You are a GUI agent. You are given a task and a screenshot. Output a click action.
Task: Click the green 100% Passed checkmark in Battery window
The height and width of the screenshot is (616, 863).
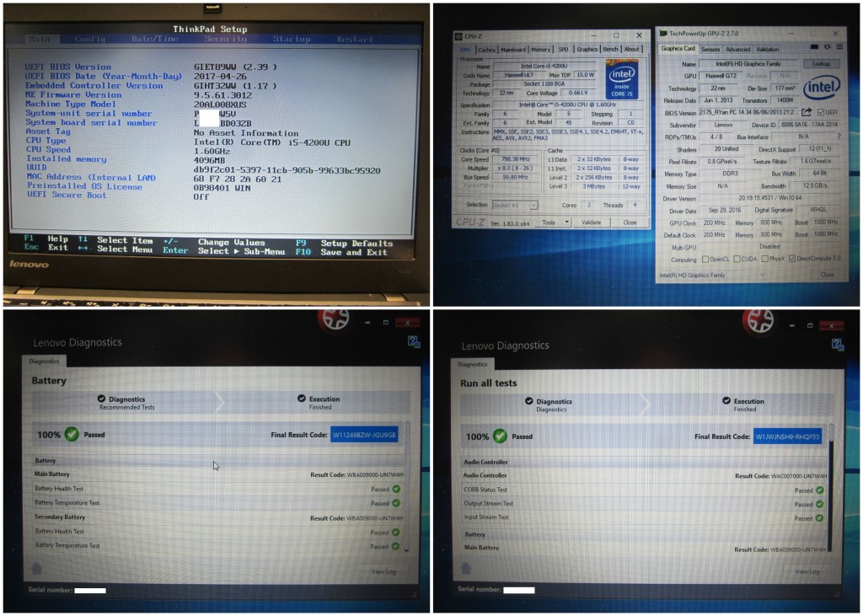click(x=72, y=434)
